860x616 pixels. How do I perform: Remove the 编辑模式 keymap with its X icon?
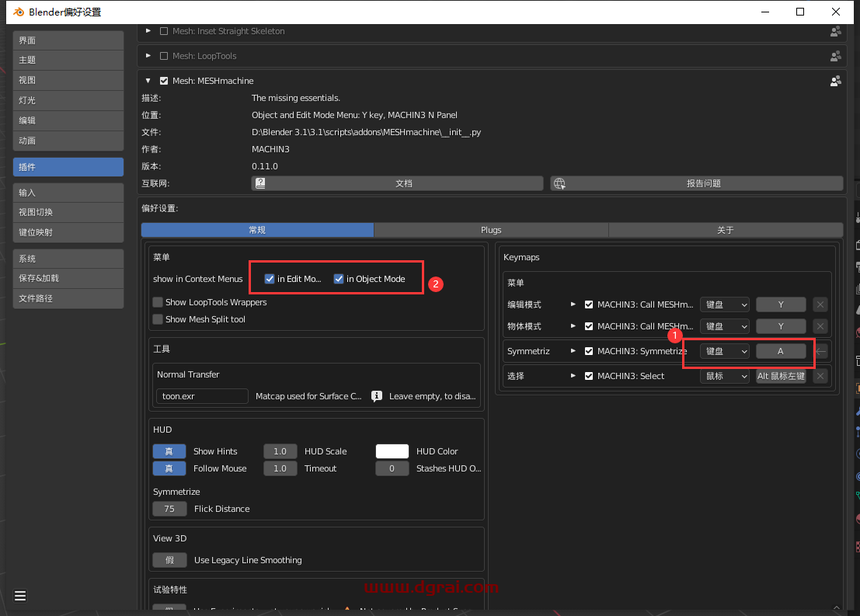pyautogui.click(x=820, y=304)
